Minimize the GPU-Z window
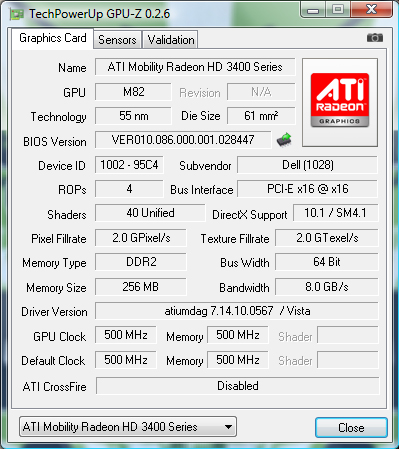The height and width of the screenshot is (449, 399). pos(313,10)
